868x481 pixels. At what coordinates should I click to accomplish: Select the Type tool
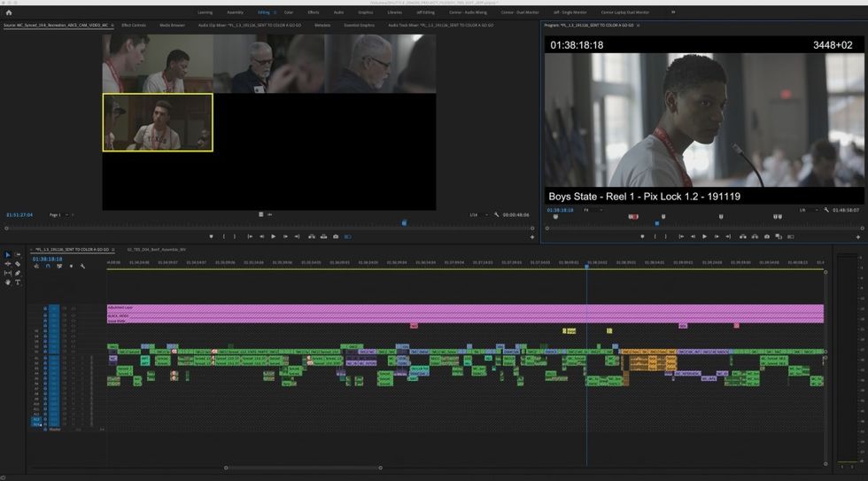(x=18, y=283)
